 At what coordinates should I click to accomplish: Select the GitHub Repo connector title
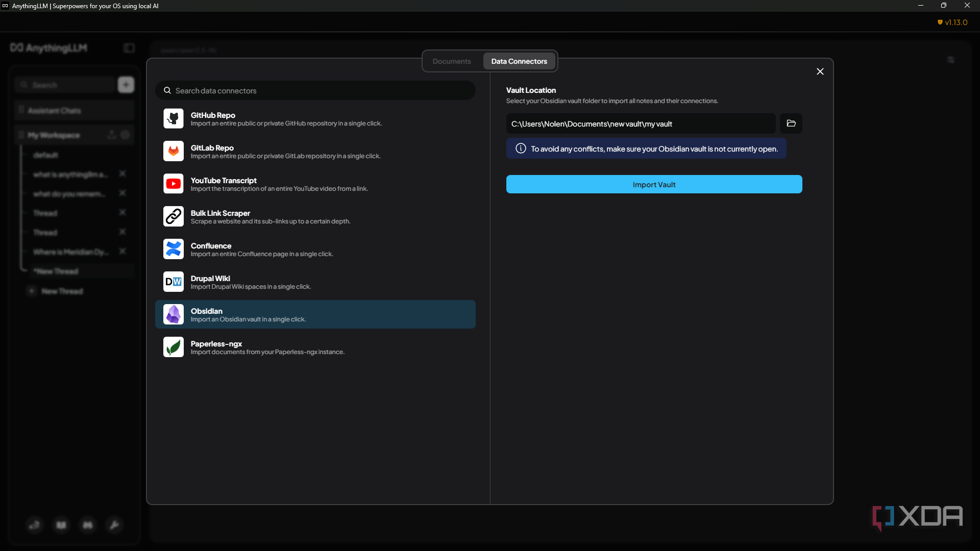213,115
